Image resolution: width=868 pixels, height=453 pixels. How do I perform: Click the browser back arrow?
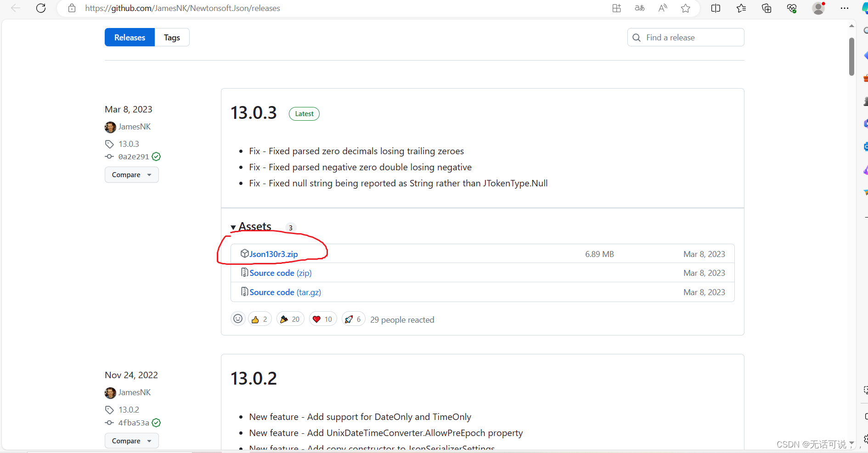pyautogui.click(x=16, y=8)
